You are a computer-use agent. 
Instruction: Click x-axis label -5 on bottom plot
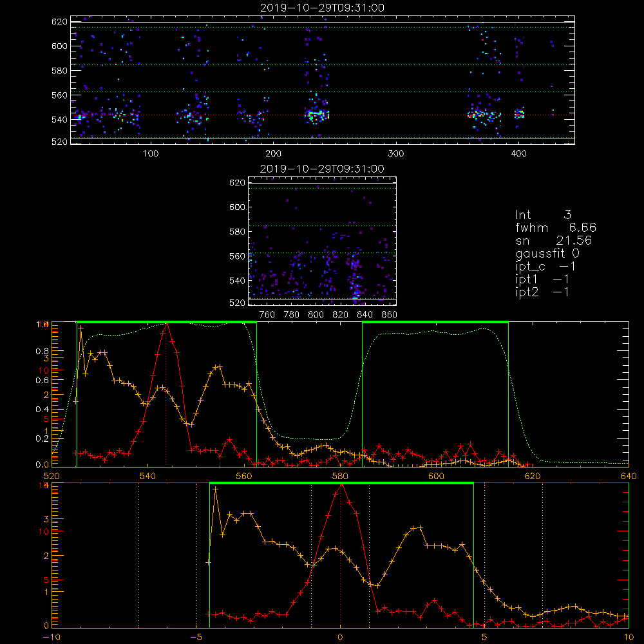[x=196, y=638]
